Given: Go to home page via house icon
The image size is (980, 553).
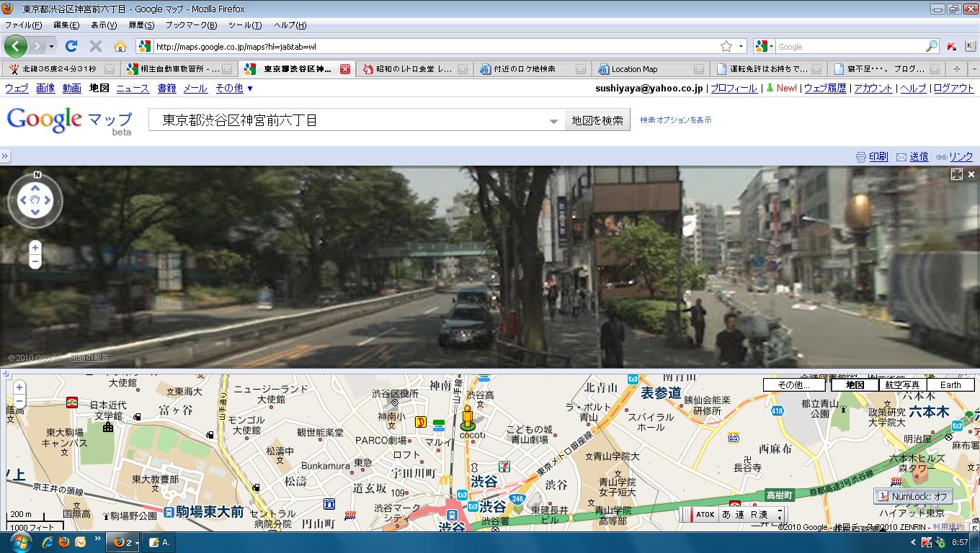Looking at the screenshot, I should (120, 46).
